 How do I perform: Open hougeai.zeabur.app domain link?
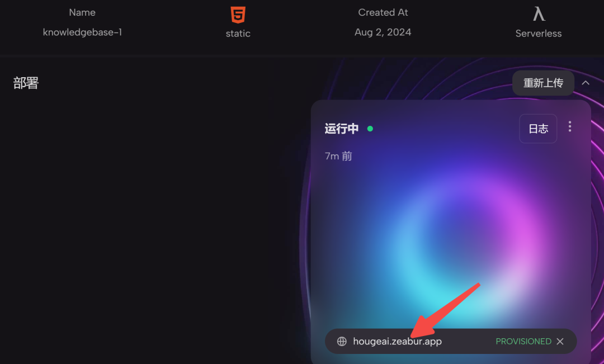click(x=397, y=341)
